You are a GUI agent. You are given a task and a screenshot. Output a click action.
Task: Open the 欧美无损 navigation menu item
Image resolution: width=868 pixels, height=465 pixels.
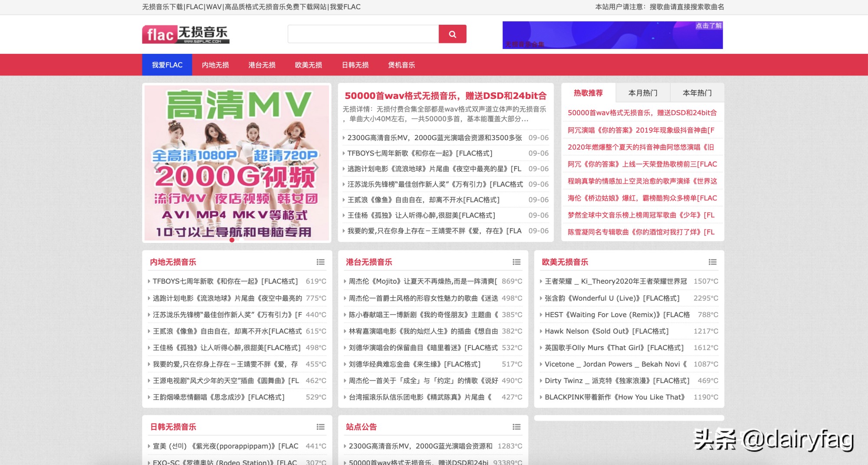point(309,65)
